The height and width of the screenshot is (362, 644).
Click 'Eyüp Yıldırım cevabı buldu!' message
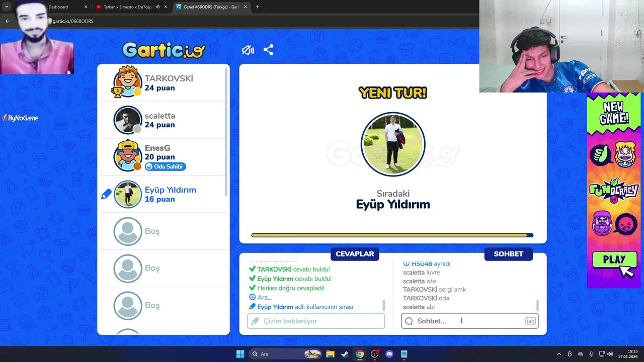pos(290,279)
